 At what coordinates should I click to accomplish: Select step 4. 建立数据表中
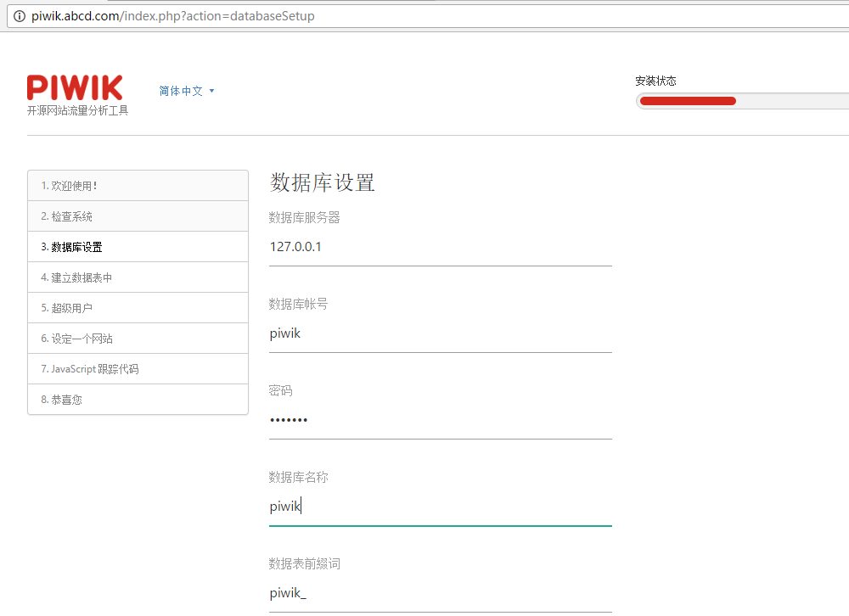click(138, 277)
